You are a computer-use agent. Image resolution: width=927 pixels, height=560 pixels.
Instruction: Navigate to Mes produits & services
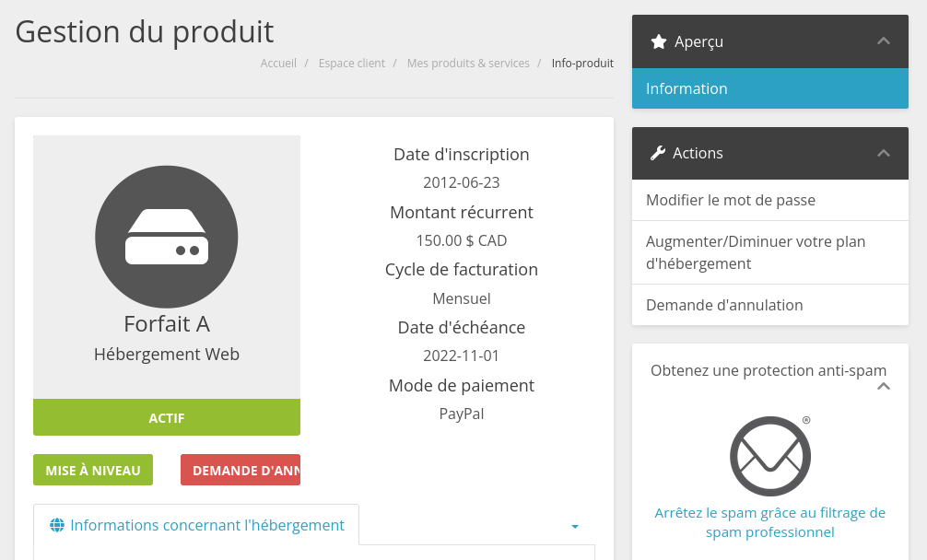tap(468, 64)
